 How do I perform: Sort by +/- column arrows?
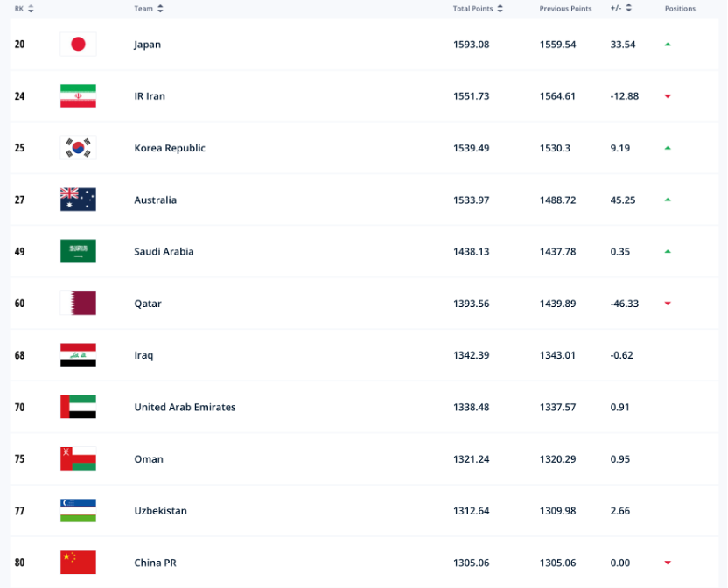tap(628, 9)
